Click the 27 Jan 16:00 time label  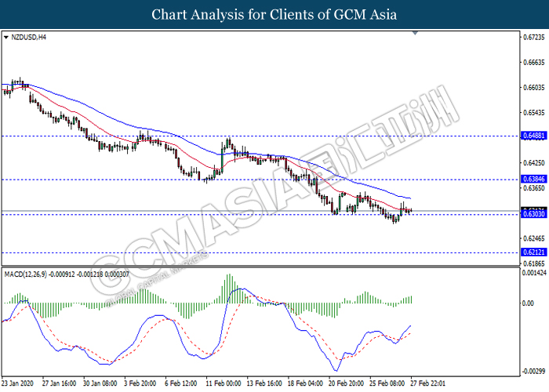tap(59, 383)
